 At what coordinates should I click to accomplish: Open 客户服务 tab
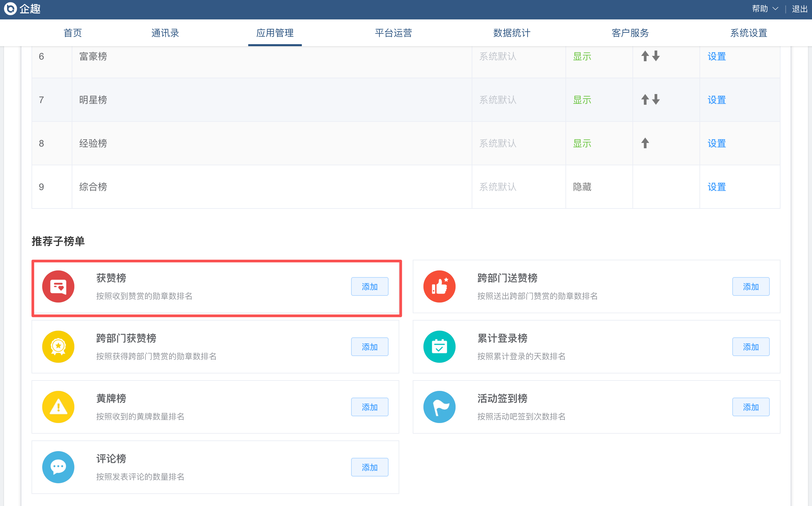(630, 33)
